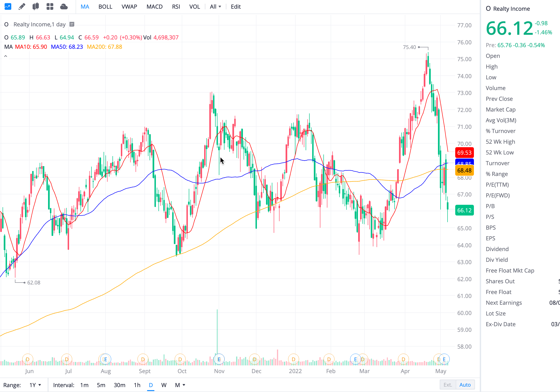Click the Auto scale button
The width and height of the screenshot is (560, 392).
click(x=465, y=385)
